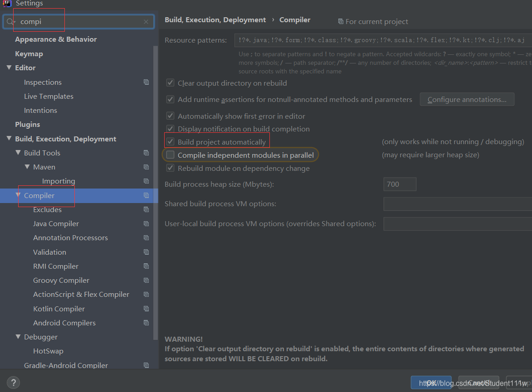Click the Cancel button
The height and width of the screenshot is (392, 532).
(x=479, y=383)
